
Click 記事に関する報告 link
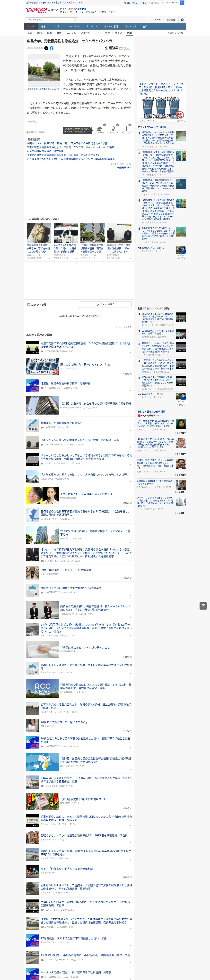(36, 132)
